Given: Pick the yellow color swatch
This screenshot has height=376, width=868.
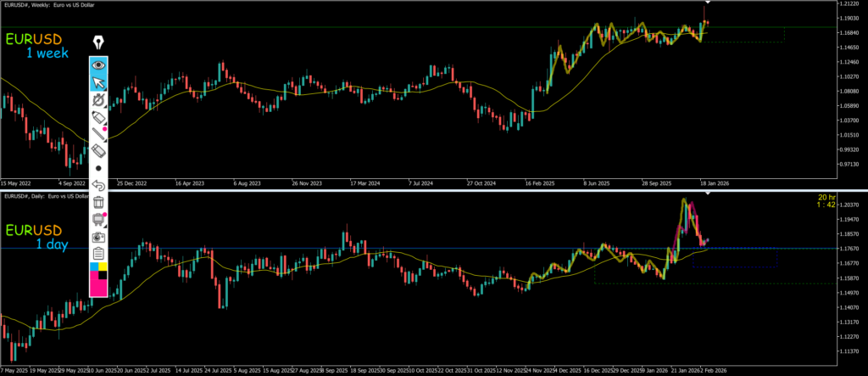Looking at the screenshot, I should 104,265.
